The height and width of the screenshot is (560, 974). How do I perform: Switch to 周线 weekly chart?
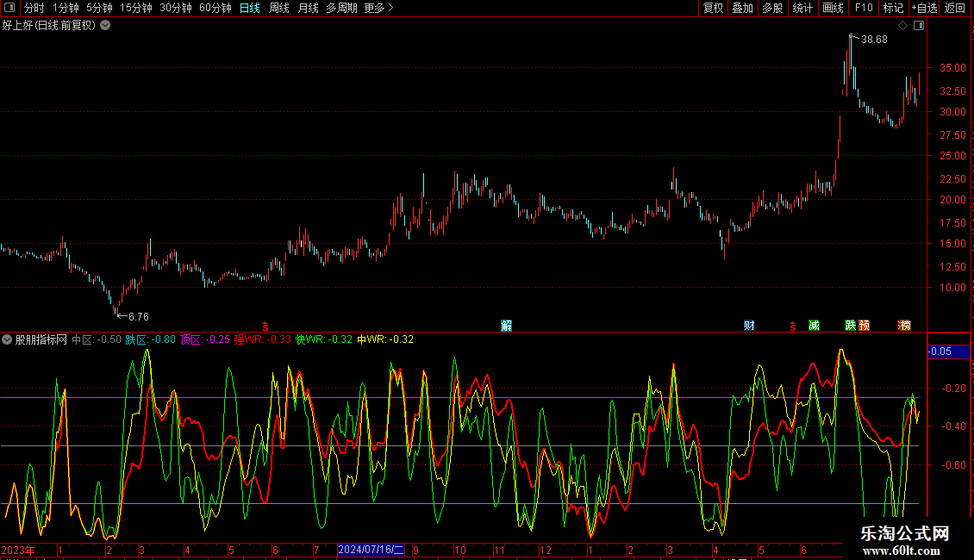[x=279, y=8]
